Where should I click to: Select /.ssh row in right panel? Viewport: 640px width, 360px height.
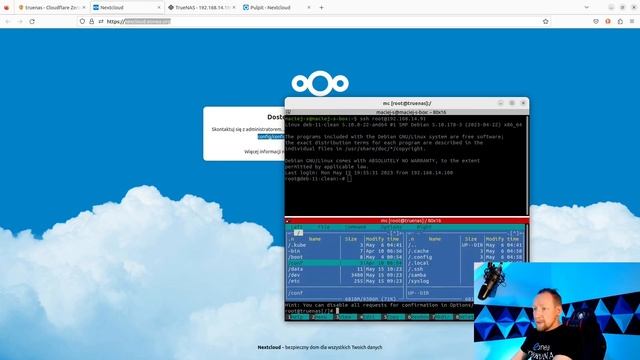tap(441, 269)
